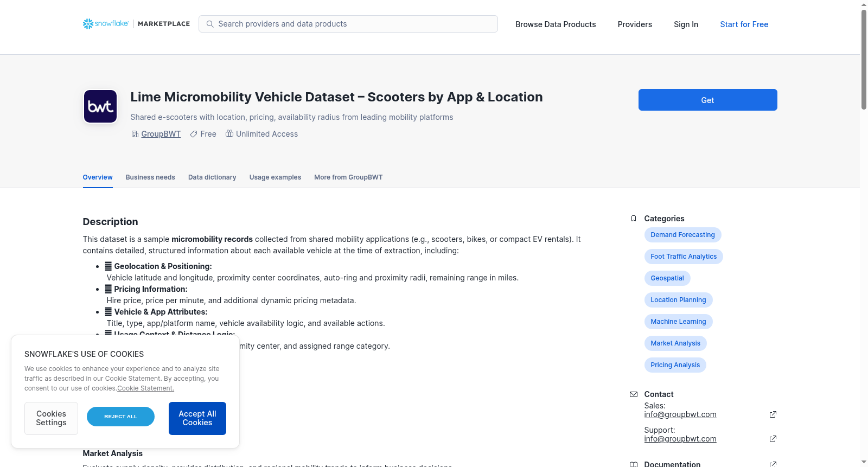This screenshot has width=868, height=467.
Task: Focus the search providers and data products field
Action: 348,24
